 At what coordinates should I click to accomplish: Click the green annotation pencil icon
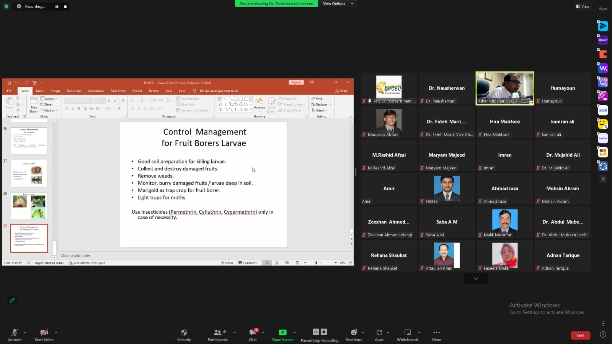pyautogui.click(x=12, y=300)
